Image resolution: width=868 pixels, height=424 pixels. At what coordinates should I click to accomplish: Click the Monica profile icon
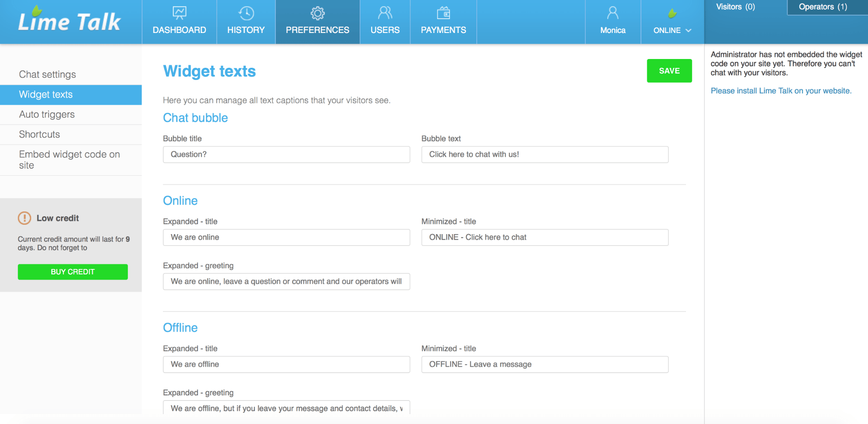pos(613,13)
